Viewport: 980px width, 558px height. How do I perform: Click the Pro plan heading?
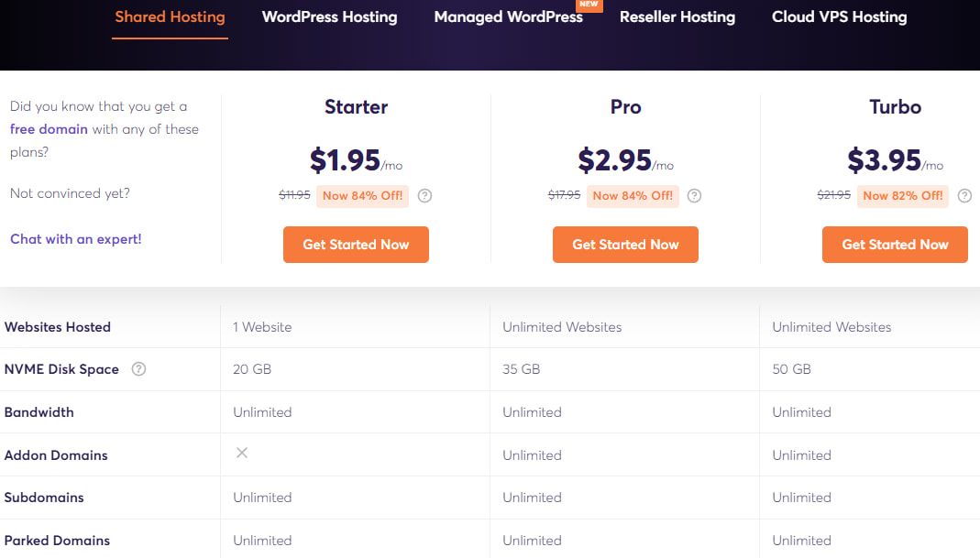tap(625, 107)
